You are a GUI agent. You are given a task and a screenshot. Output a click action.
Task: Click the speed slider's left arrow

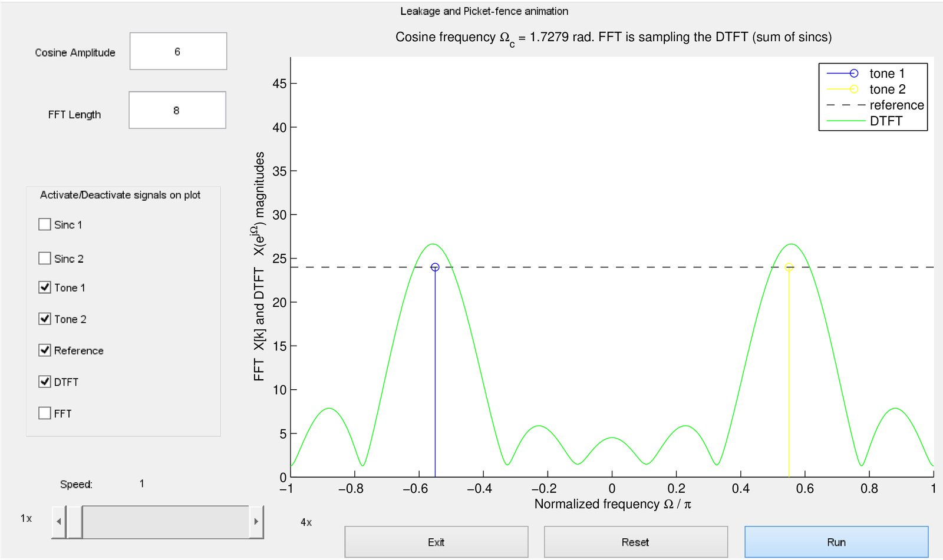[x=58, y=522]
